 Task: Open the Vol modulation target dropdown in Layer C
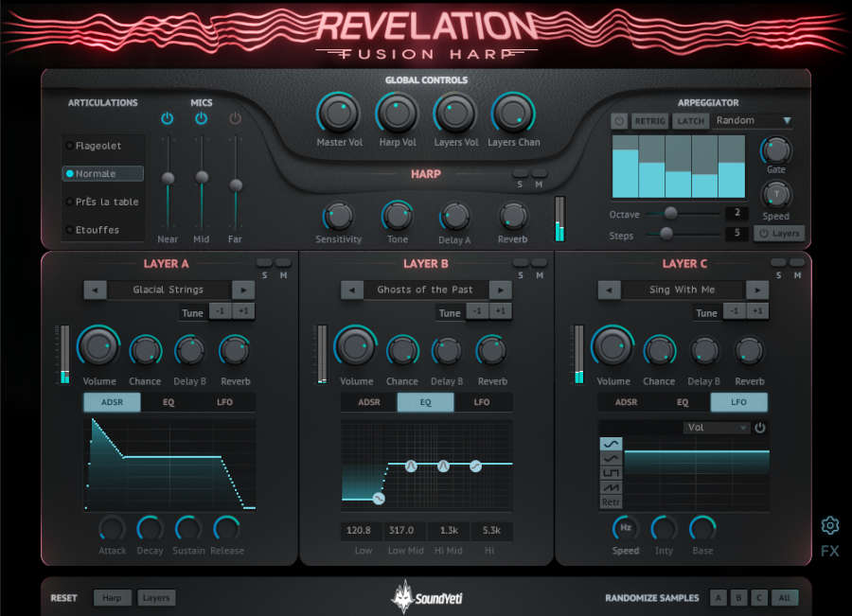coord(716,427)
